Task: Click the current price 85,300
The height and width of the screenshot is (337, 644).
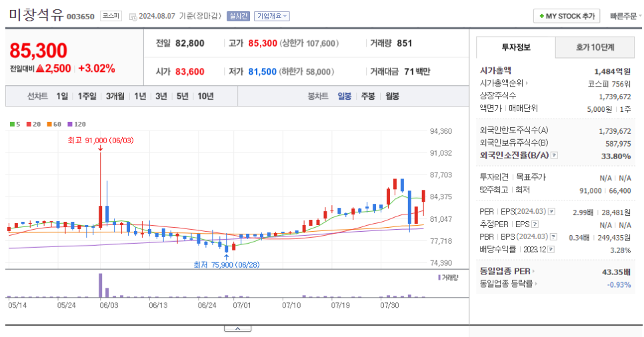Action: 38,51
